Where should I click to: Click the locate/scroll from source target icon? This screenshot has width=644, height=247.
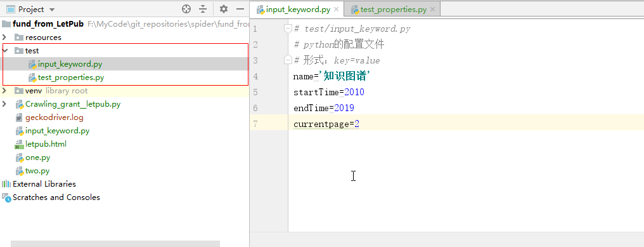pyautogui.click(x=186, y=9)
